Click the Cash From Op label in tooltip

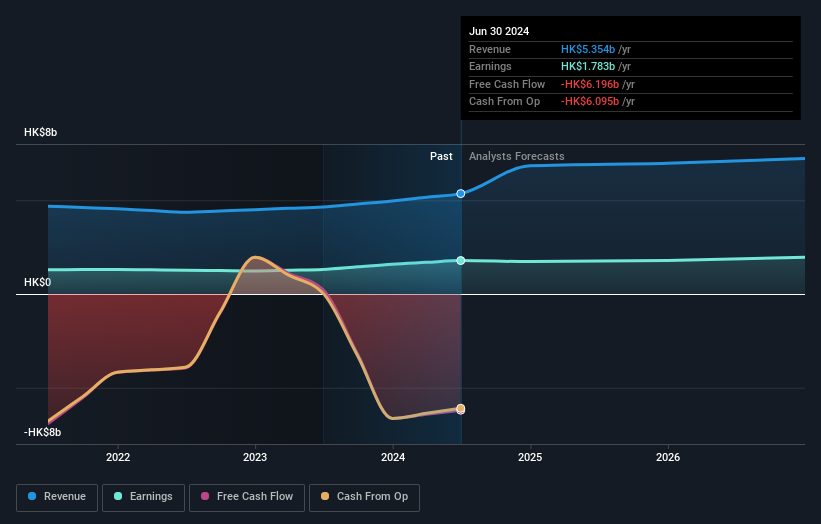[x=504, y=102]
